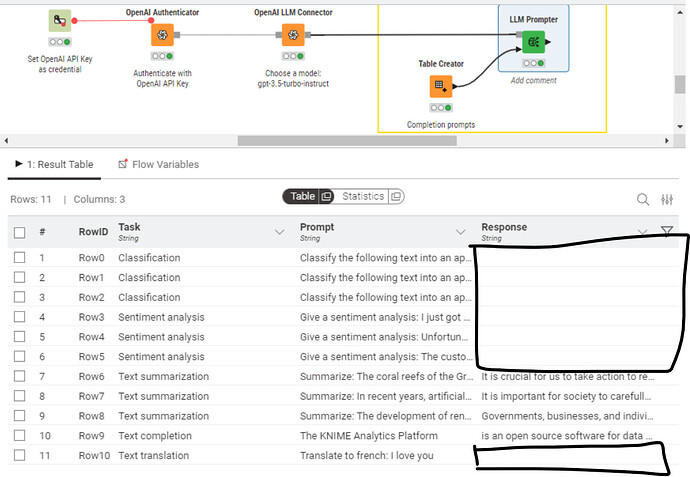Click the search icon in result table
Screen dimensions: 690x477
642,199
